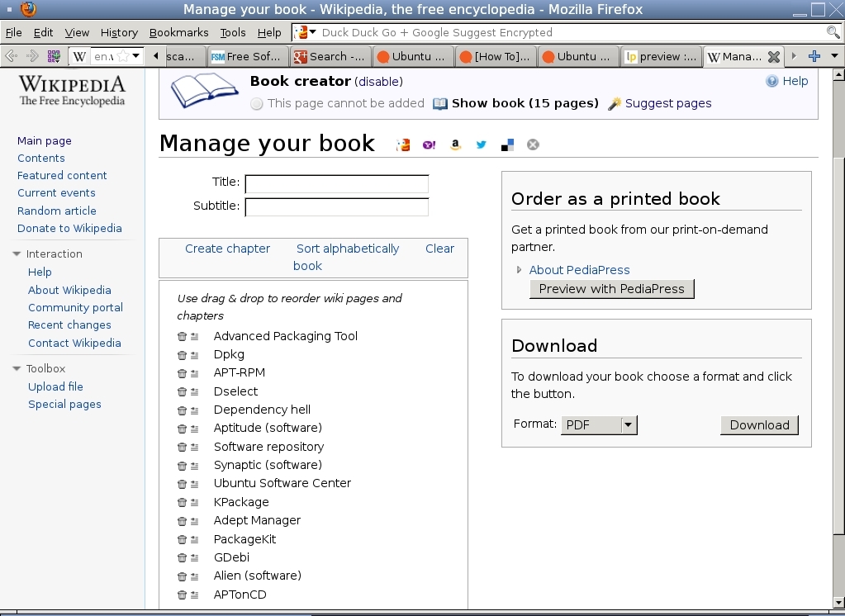Click the reorder handle icon next to PackageKit

(195, 539)
